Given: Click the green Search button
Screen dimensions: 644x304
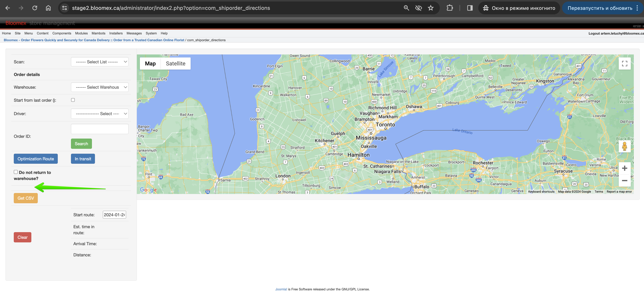Looking at the screenshot, I should click(81, 144).
